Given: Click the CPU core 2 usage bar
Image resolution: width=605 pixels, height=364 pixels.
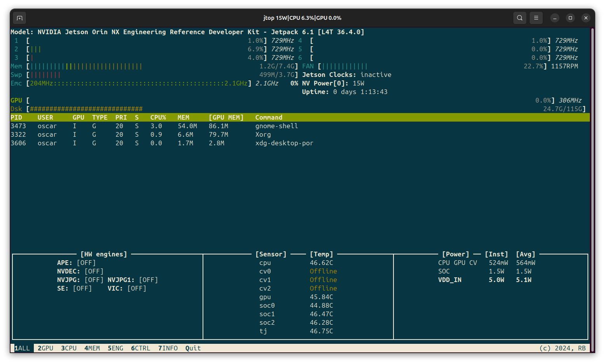Looking at the screenshot, I should pyautogui.click(x=147, y=49).
